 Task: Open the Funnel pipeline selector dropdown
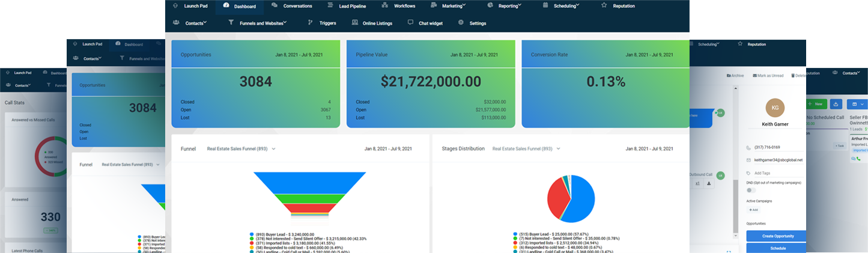(240, 148)
